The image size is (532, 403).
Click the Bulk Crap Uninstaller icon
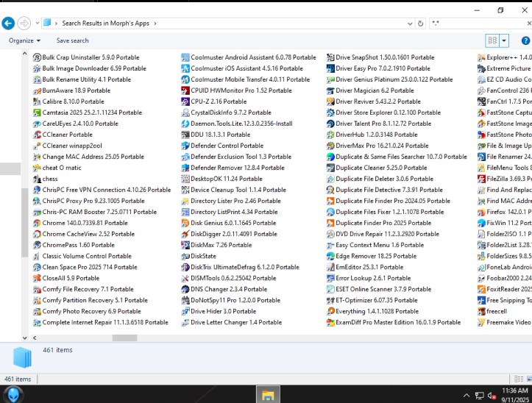[x=37, y=57]
